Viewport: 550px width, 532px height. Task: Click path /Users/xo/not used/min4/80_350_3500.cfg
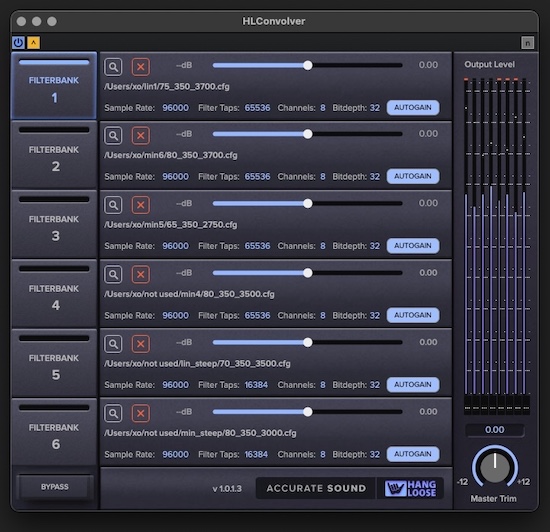tap(189, 294)
